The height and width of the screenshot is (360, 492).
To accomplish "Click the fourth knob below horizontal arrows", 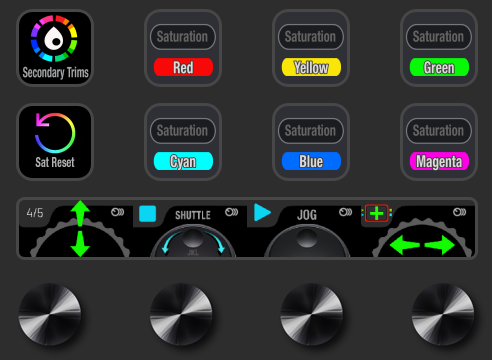I will click(443, 314).
